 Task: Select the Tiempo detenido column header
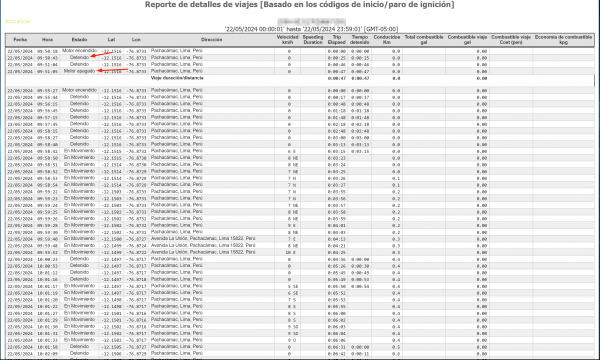360,40
